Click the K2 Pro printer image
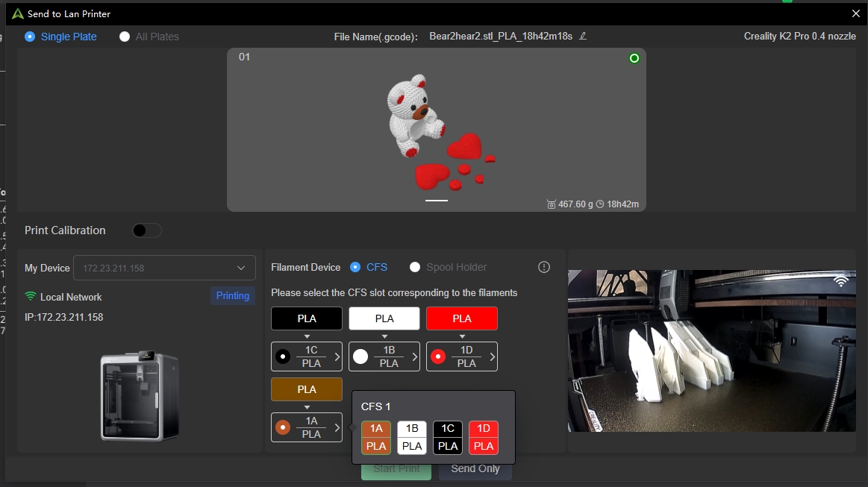This screenshot has width=868, height=487. pyautogui.click(x=140, y=395)
